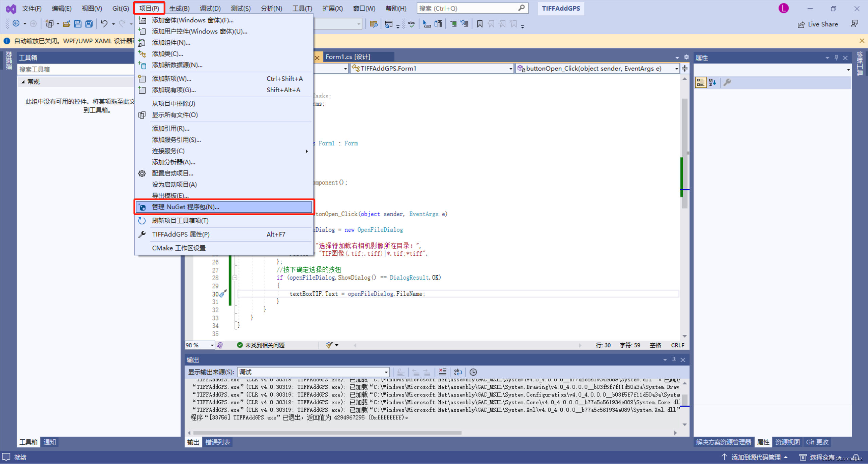Open the buttonOpen_Click member dropdown
This screenshot has width=868, height=464.
click(x=597, y=68)
